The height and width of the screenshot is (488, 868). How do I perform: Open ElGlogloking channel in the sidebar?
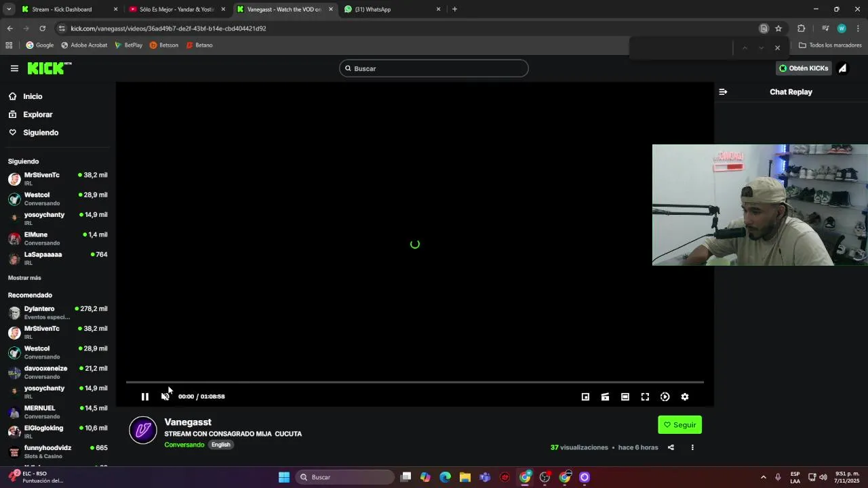click(58, 432)
